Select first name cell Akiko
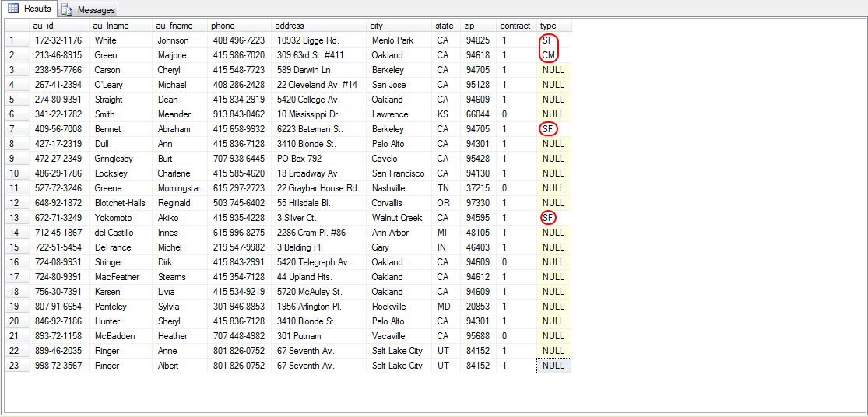The height and width of the screenshot is (417, 868). [x=180, y=217]
